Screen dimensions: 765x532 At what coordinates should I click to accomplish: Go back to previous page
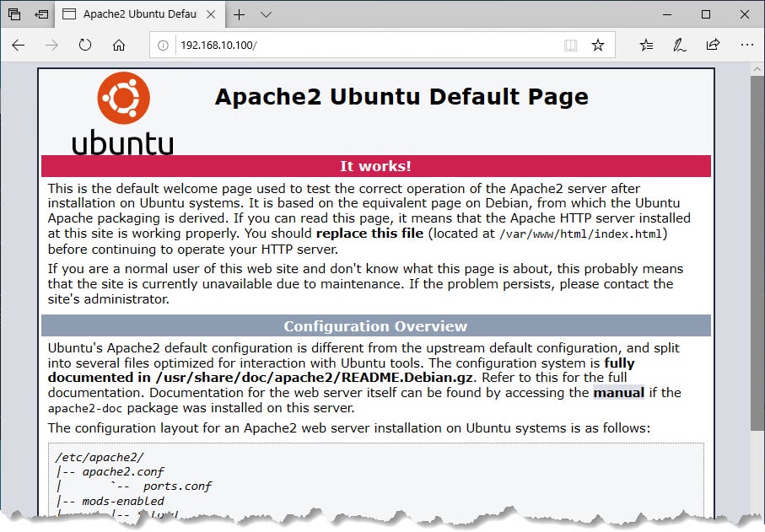(x=18, y=46)
